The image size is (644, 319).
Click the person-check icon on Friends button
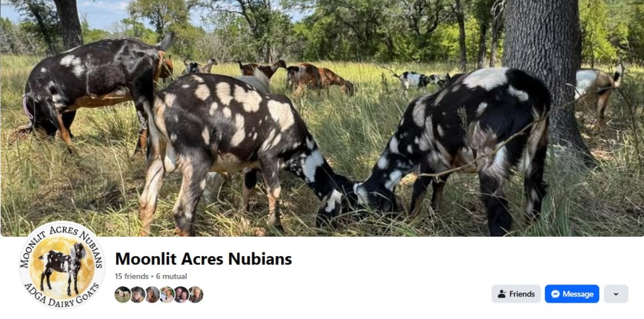[x=502, y=294]
